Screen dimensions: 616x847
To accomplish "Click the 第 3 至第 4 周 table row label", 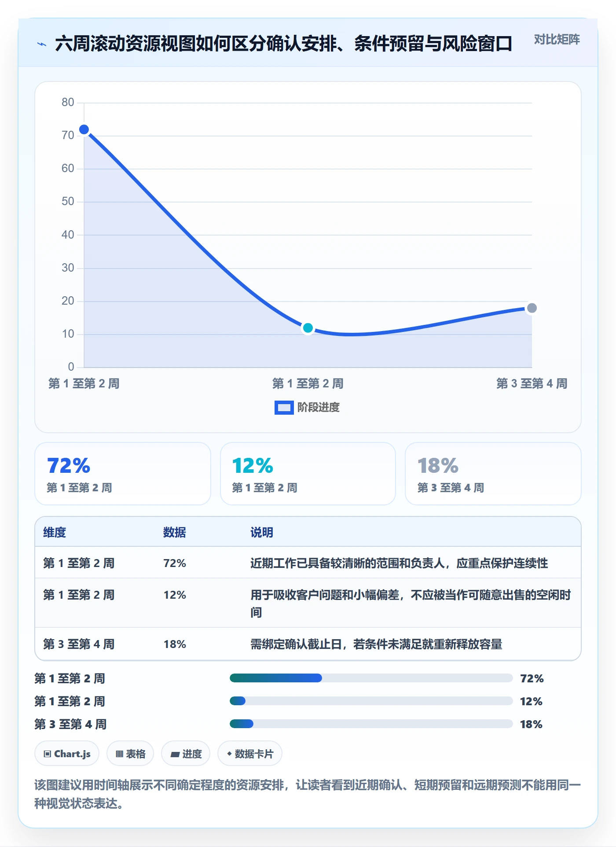I will click(x=79, y=644).
